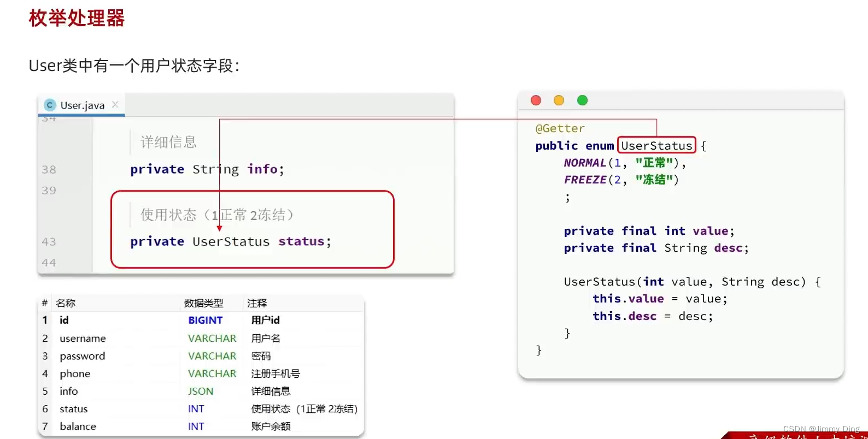Click the JSON data type cell
Screen dimensions: 868x439
tap(201, 391)
